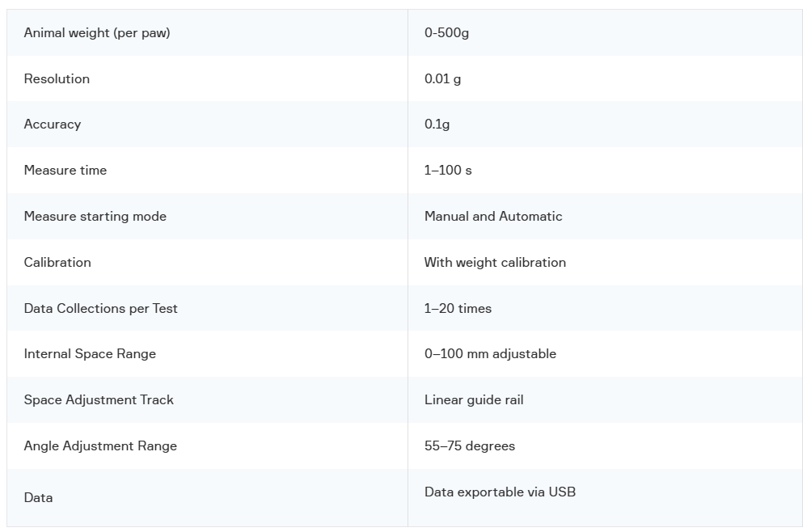Select the '0.1g' accuracy value
This screenshot has height=532, width=811.
coord(437,125)
